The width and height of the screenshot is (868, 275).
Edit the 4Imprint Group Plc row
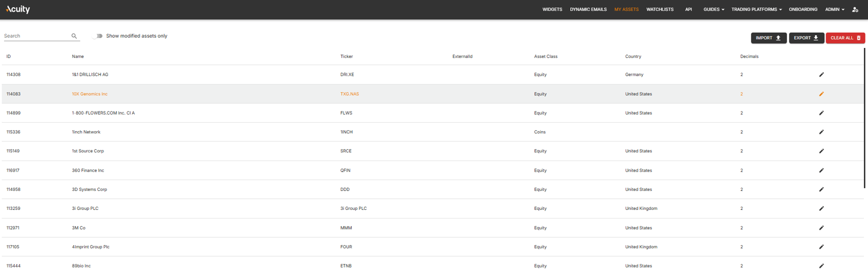click(x=821, y=247)
